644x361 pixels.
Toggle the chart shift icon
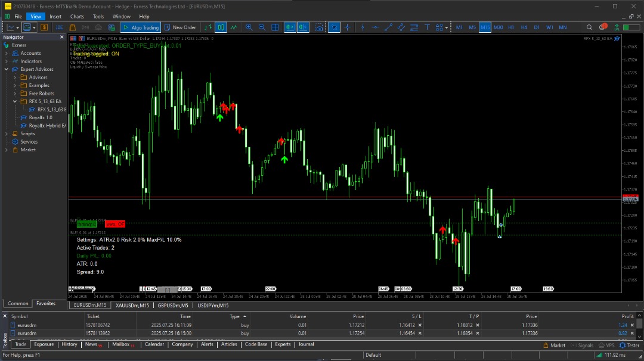(303, 27)
